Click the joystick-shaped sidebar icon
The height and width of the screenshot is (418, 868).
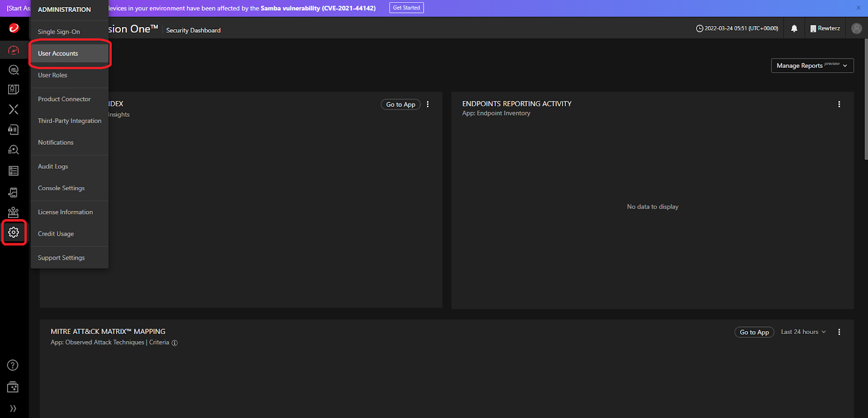click(x=14, y=212)
